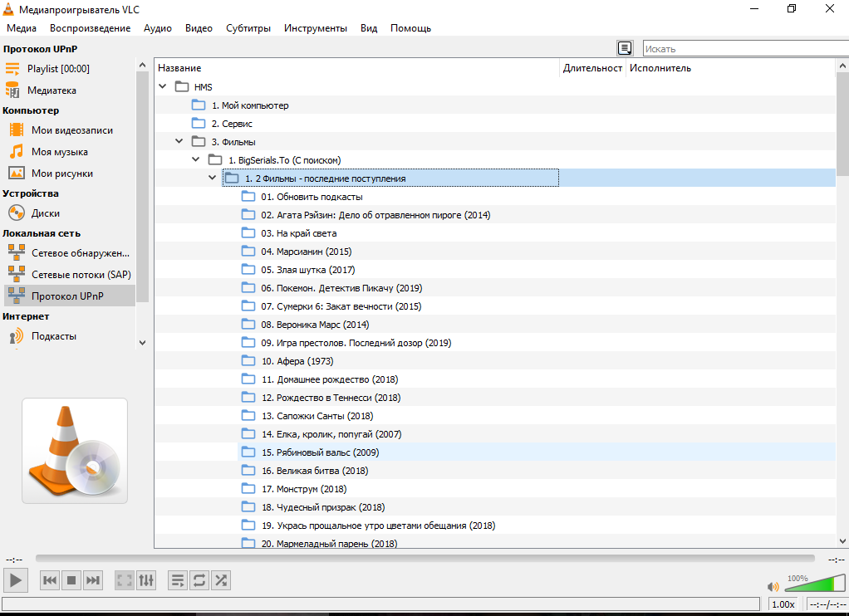Skip to previous track button
Screen dimensions: 849x616
click(50, 580)
